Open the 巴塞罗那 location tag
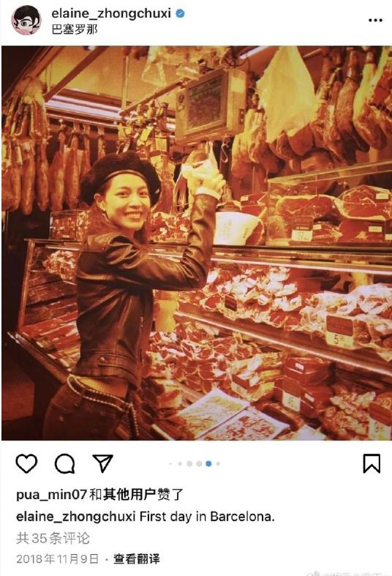Viewport: 392px width, 576px height. pyautogui.click(x=75, y=29)
